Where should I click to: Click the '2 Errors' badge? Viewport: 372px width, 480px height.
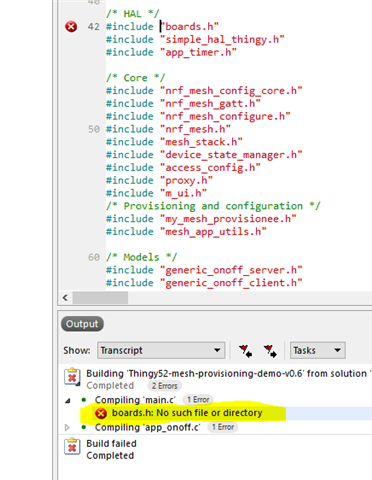164,386
